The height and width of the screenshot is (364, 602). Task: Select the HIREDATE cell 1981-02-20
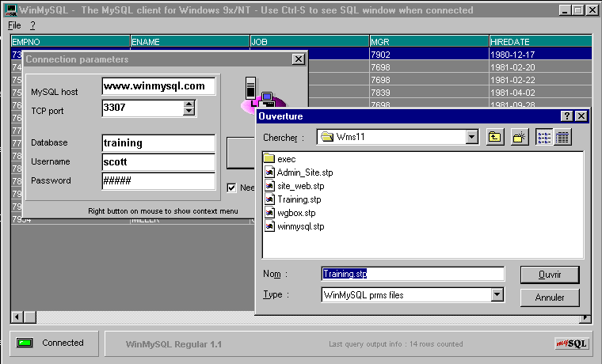[x=540, y=67]
